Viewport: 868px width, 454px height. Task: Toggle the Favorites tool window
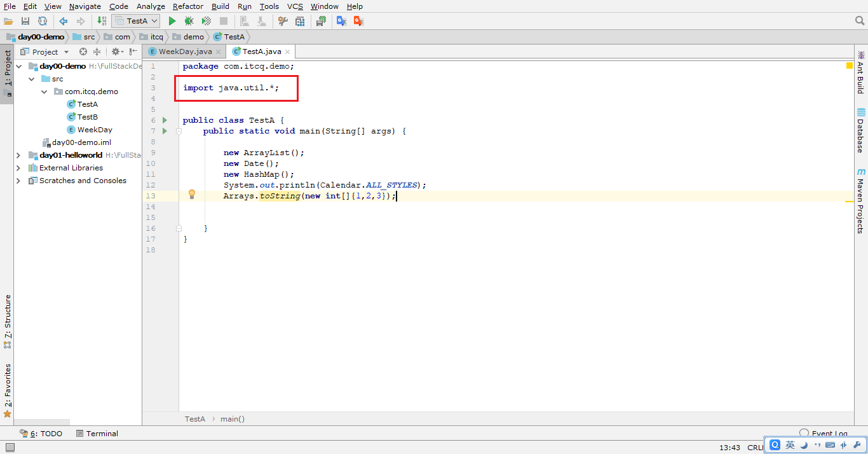[8, 390]
